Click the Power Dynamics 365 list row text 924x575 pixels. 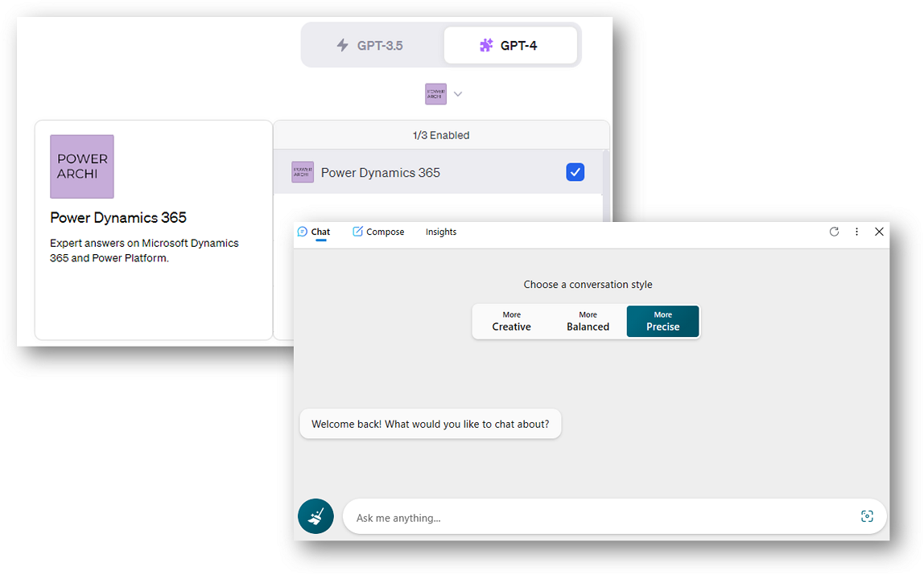(x=381, y=172)
